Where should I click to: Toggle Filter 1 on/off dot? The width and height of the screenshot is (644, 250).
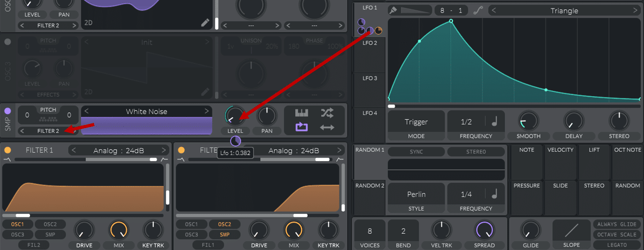tap(7, 150)
